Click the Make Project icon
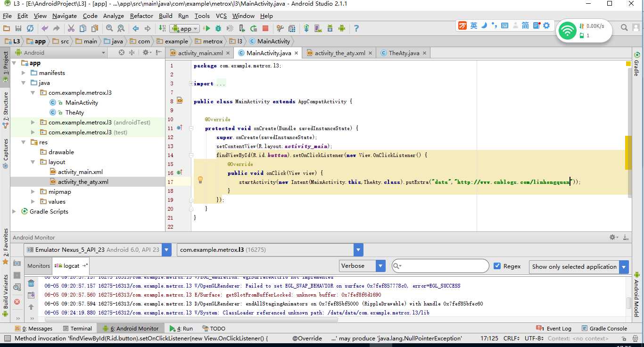Screen dimensions: 644x347 pyautogui.click(x=162, y=28)
